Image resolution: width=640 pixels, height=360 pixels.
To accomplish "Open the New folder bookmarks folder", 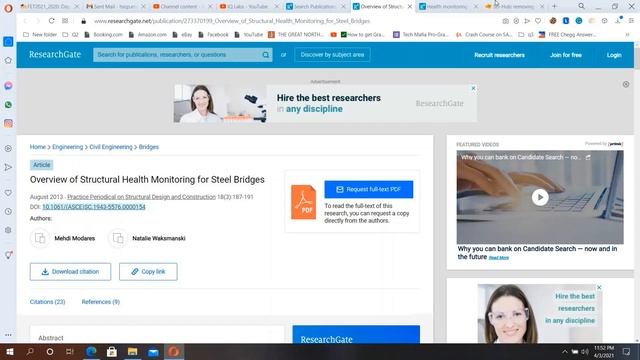I will 40,35.
